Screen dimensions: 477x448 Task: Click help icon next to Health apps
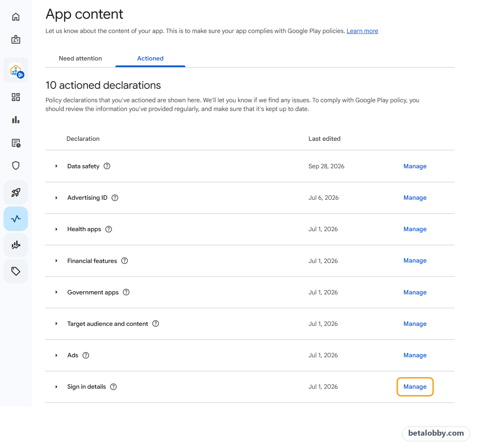point(109,229)
